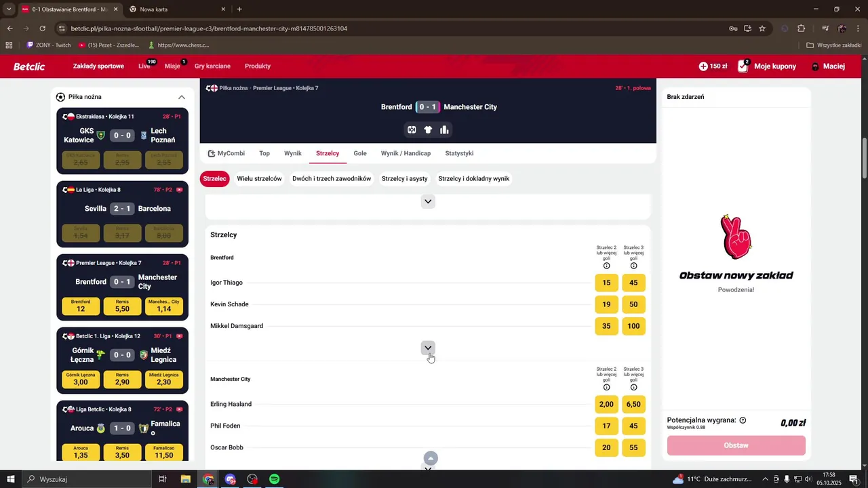Image resolution: width=868 pixels, height=488 pixels.
Task: Switch to the MyCombi tab
Action: [226, 153]
